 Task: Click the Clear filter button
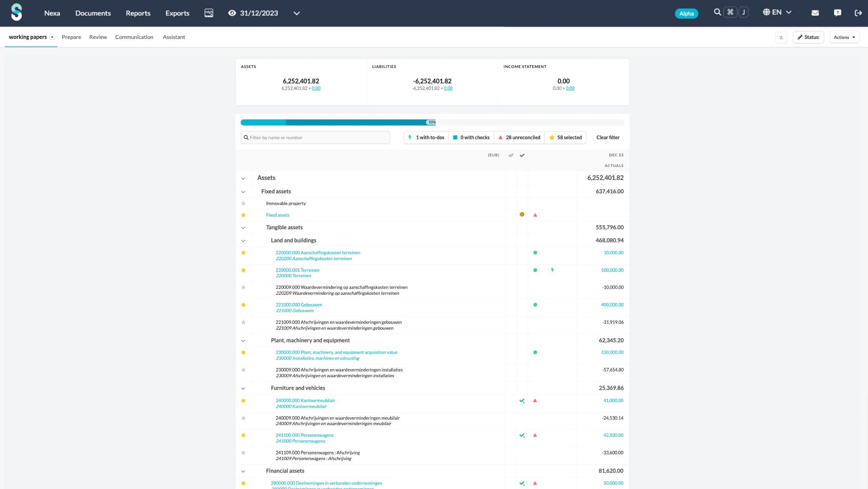click(608, 138)
